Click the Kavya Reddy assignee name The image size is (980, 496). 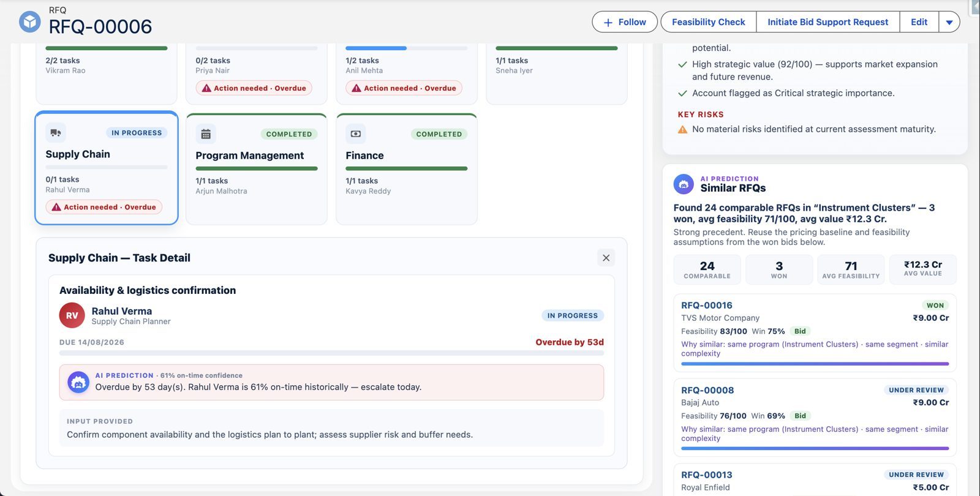(368, 191)
